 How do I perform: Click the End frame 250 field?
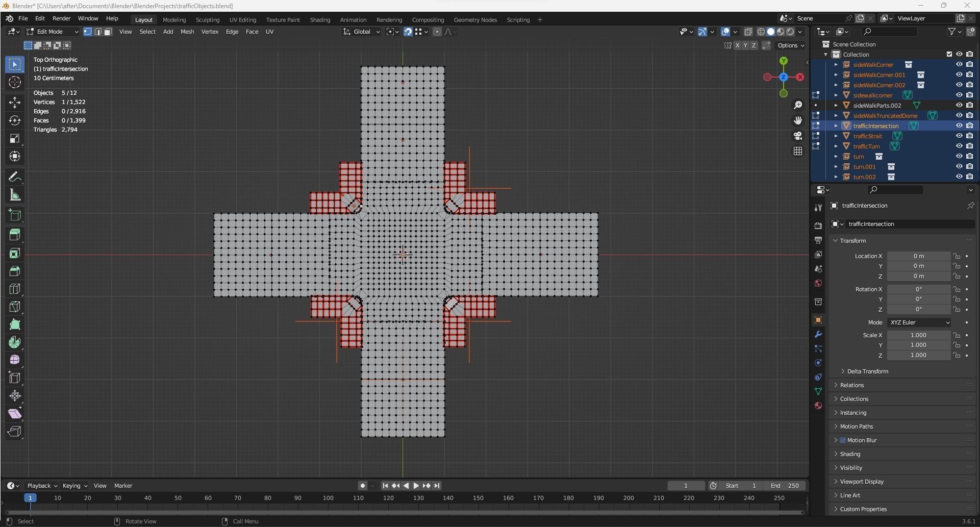coord(785,486)
